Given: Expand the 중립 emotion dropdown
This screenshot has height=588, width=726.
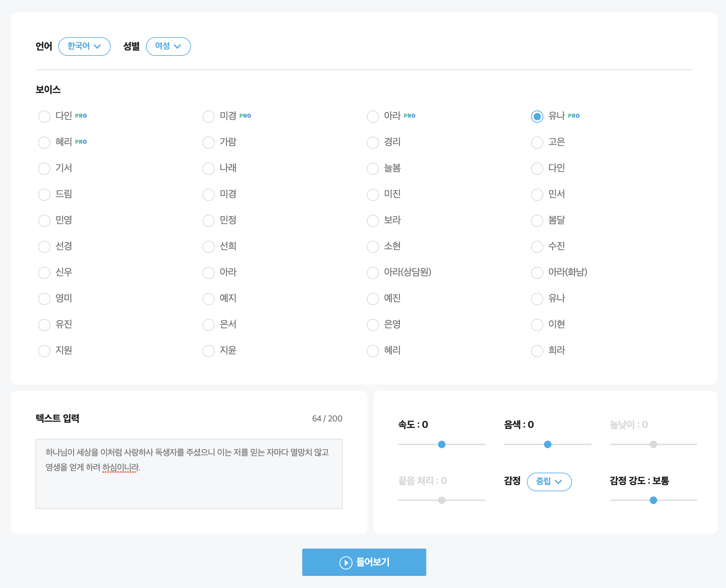Looking at the screenshot, I should tap(549, 481).
